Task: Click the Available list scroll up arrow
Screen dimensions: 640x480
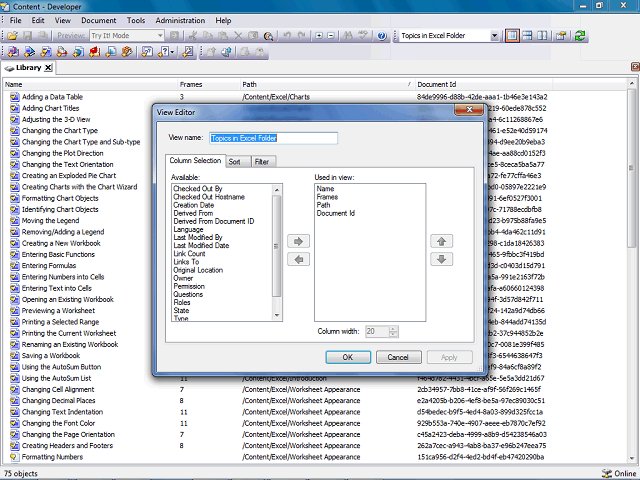Action: pyautogui.click(x=277, y=190)
